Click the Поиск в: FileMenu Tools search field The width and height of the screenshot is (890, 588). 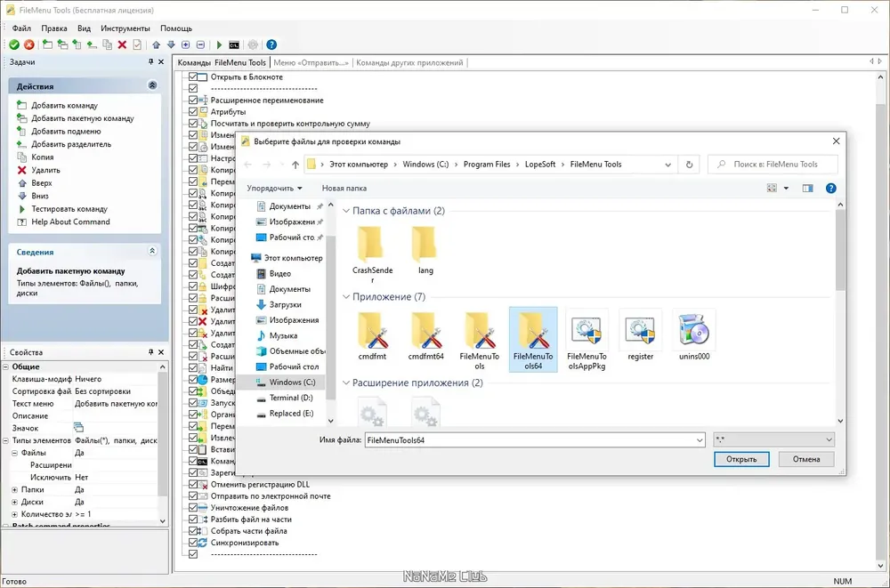click(773, 165)
